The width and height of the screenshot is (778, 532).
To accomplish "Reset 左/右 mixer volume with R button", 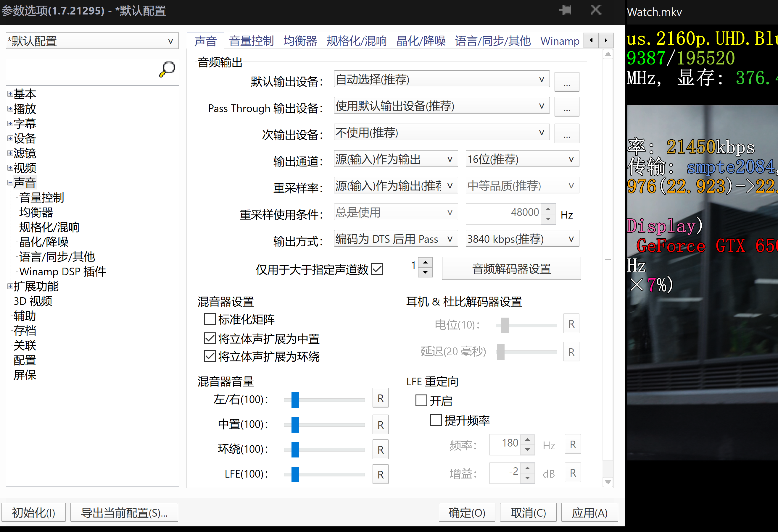I will [380, 398].
